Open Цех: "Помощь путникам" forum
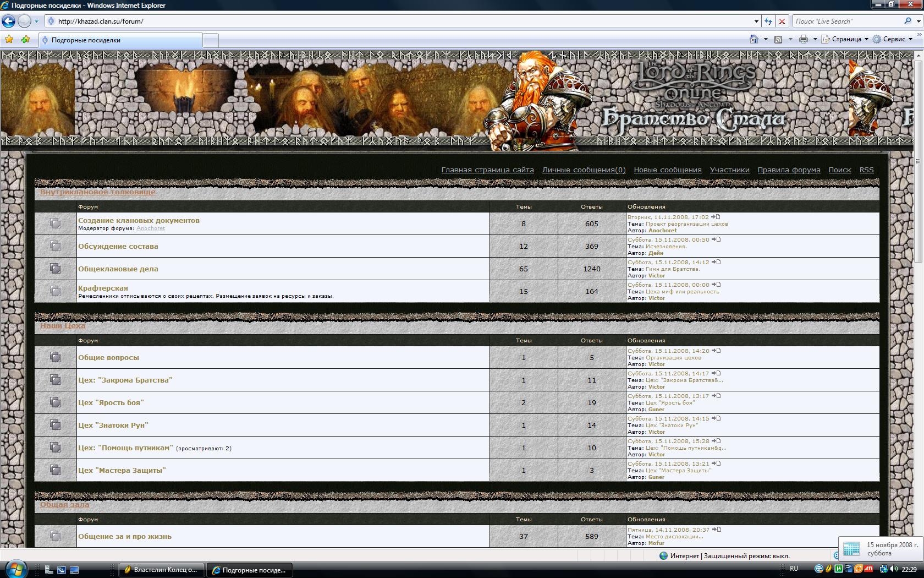 [125, 448]
